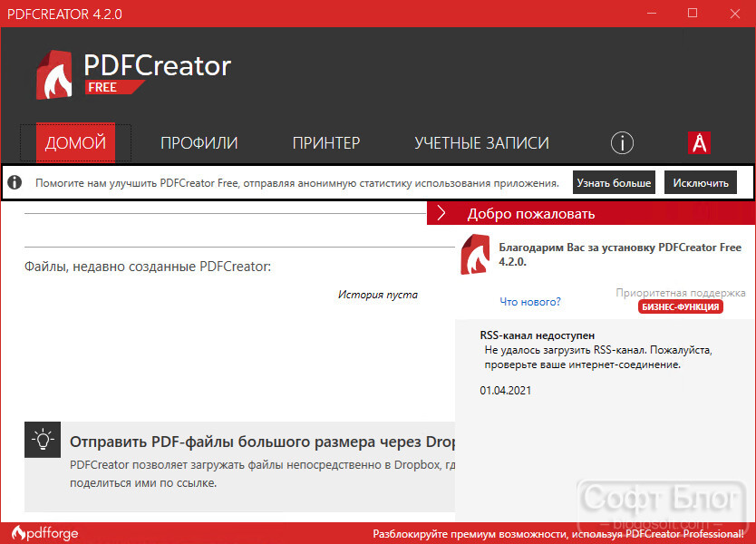Click the БИЗНЕС-ФУНКЦИЯ badge
This screenshot has width=756, height=544.
click(680, 306)
